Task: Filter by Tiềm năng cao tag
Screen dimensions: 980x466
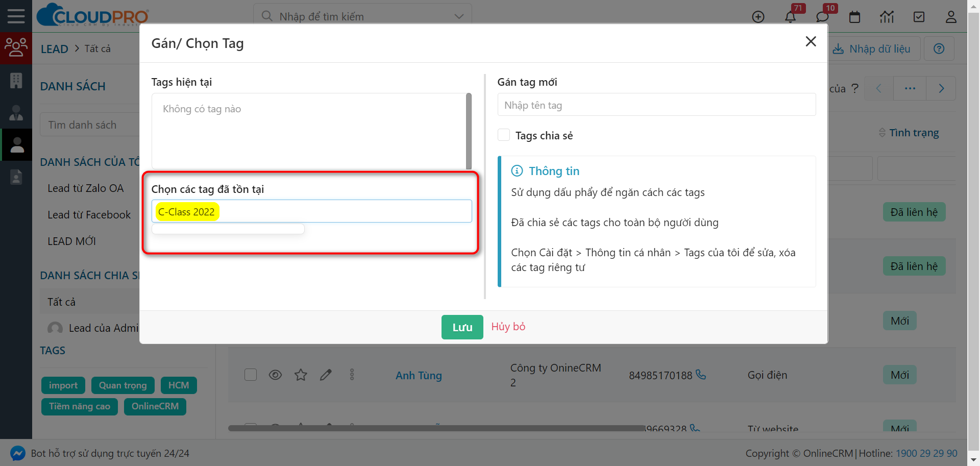Action: tap(80, 406)
